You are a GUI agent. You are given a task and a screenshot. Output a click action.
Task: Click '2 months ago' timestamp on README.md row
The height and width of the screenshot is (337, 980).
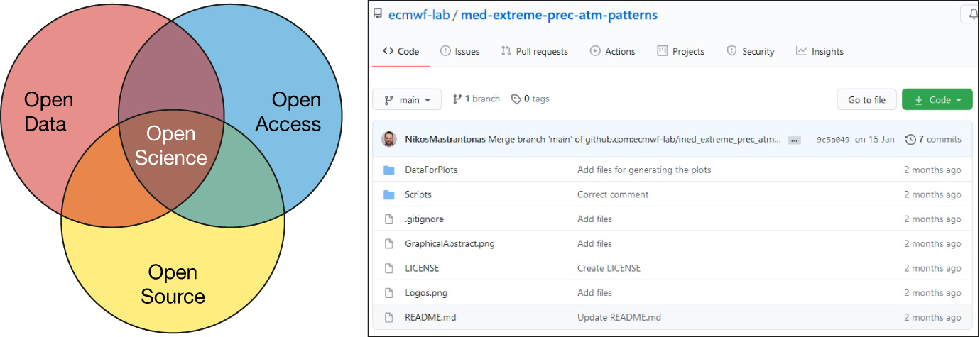932,317
